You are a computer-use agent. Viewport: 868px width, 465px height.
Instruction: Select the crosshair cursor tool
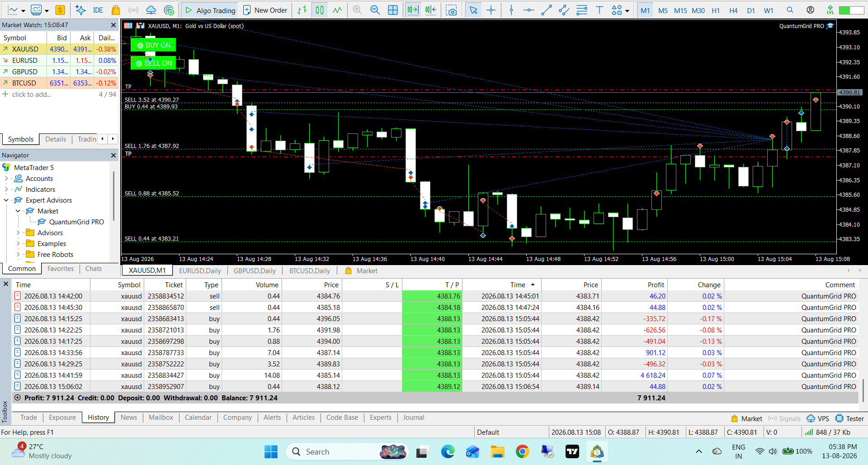491,10
